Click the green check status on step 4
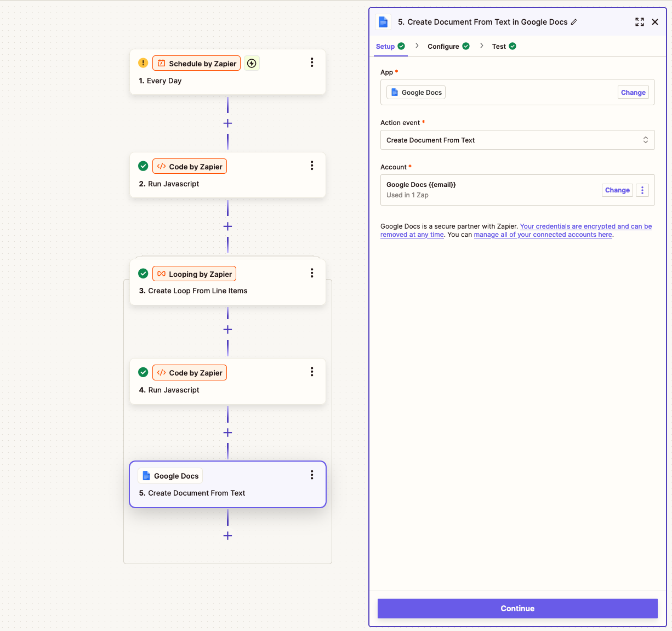The width and height of the screenshot is (672, 631). coord(143,372)
